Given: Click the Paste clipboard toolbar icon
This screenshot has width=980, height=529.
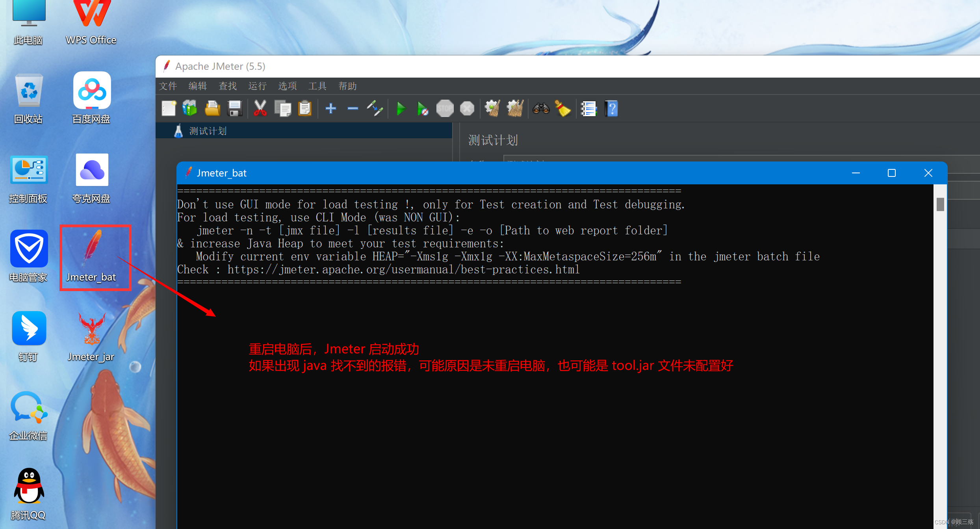Looking at the screenshot, I should coord(305,108).
